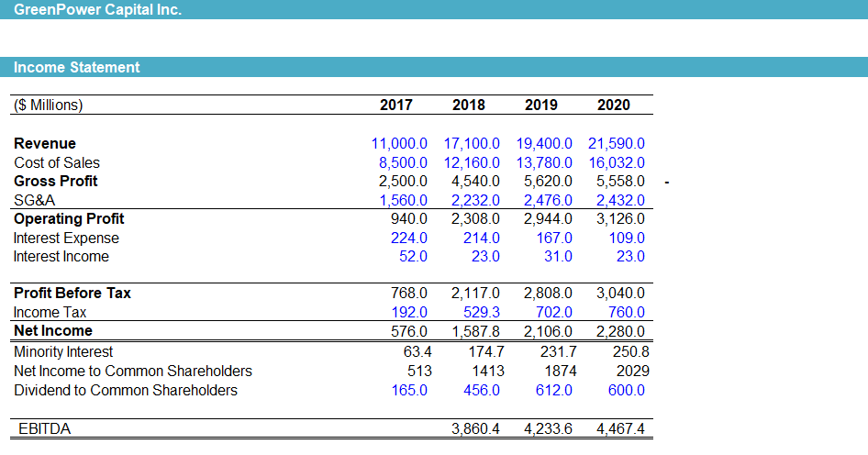Select the 2020 EBITDA value 4,467.4
868x455 pixels.
coord(620,429)
